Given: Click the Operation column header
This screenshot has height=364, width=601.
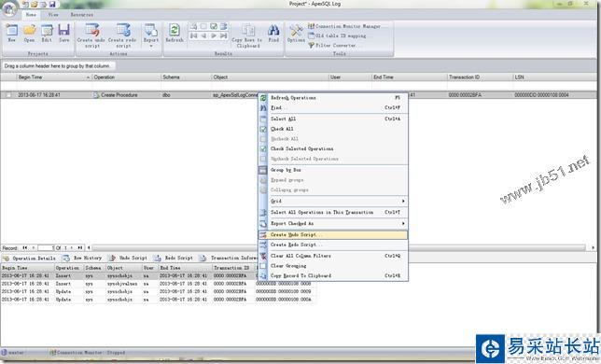Looking at the screenshot, I should tap(126, 77).
